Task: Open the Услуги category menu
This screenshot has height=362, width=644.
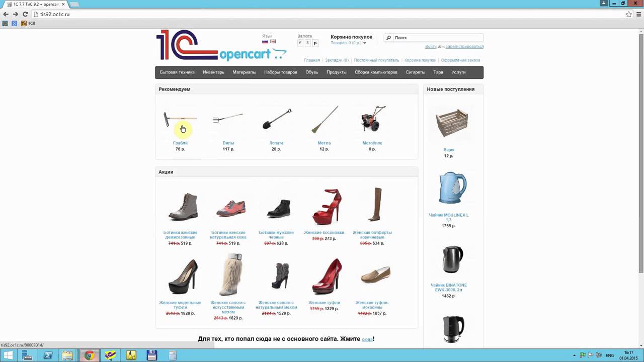Action: click(458, 72)
